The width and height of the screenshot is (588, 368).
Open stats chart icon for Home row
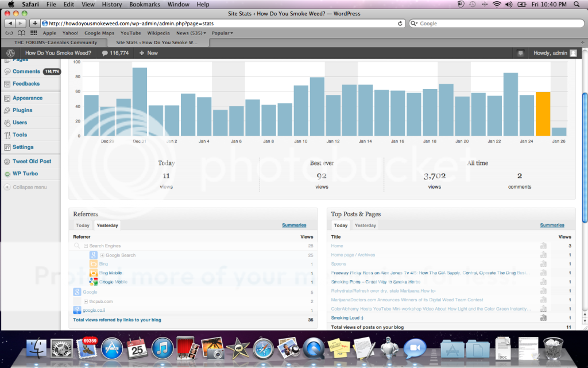coord(543,246)
